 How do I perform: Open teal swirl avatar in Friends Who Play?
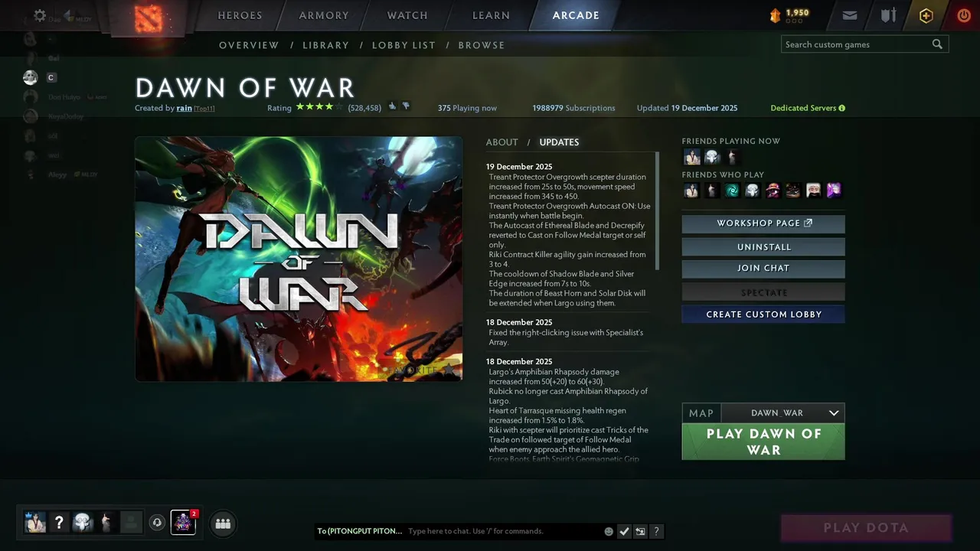[732, 190]
